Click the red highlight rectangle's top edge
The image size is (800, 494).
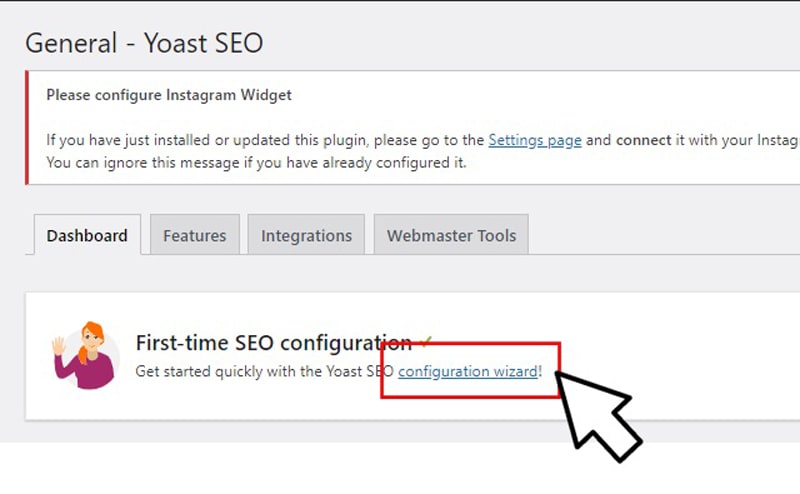pos(470,344)
